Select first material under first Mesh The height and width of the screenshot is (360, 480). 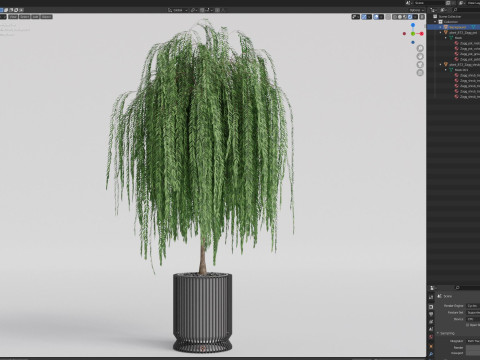click(467, 43)
